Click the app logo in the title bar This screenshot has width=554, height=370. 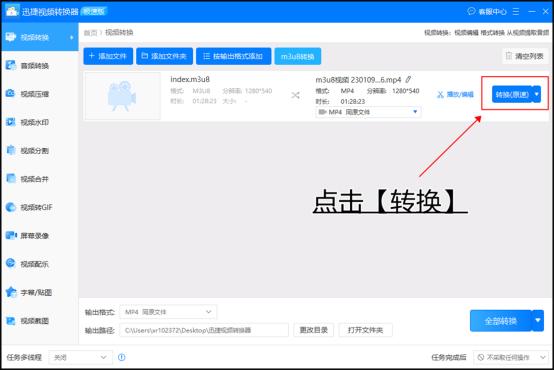point(11,11)
